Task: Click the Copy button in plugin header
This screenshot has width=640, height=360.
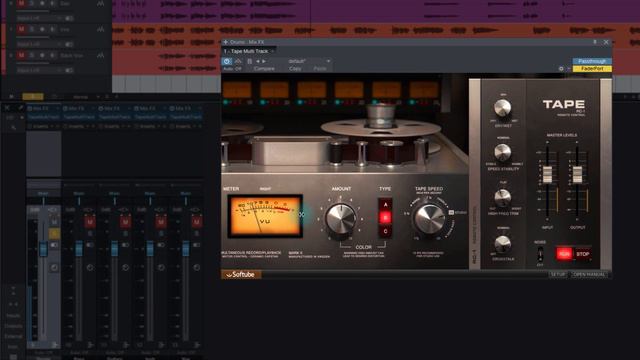Action: pos(295,69)
